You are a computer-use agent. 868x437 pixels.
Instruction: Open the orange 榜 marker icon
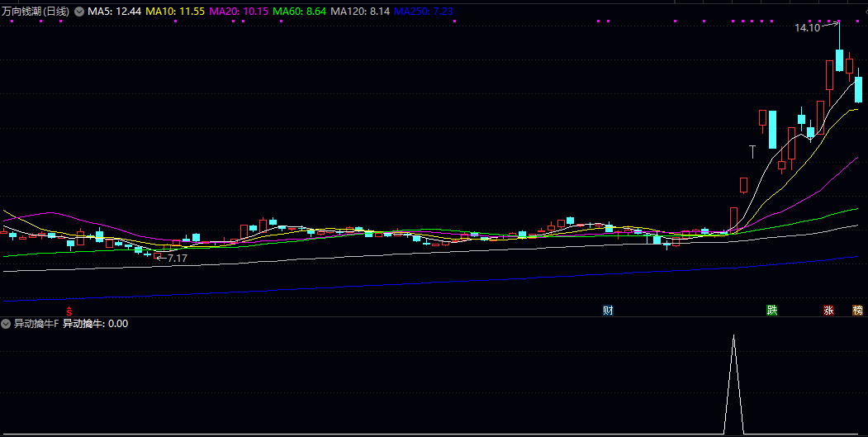tap(857, 311)
